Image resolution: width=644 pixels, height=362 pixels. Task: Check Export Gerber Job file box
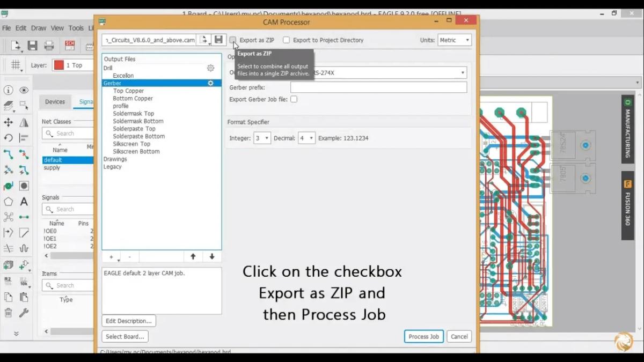pos(294,99)
